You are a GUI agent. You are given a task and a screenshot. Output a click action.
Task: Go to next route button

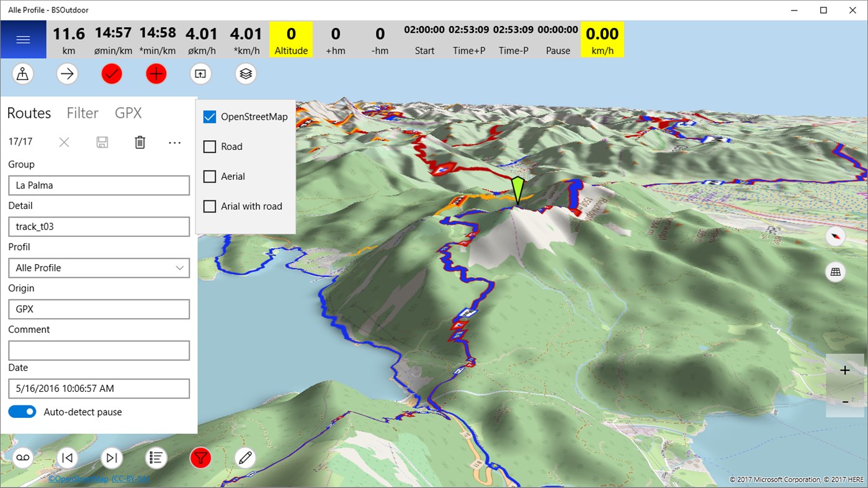(112, 458)
